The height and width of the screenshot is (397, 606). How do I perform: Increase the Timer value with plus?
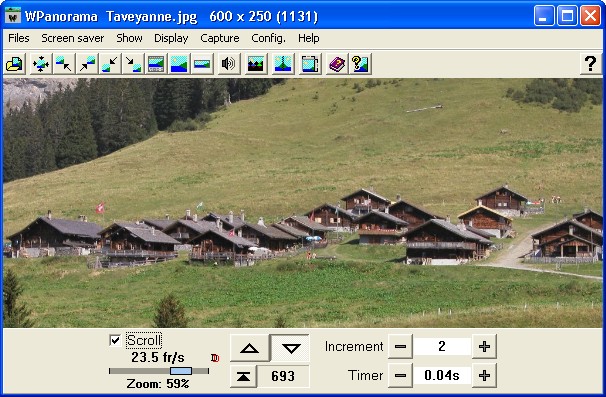(484, 375)
